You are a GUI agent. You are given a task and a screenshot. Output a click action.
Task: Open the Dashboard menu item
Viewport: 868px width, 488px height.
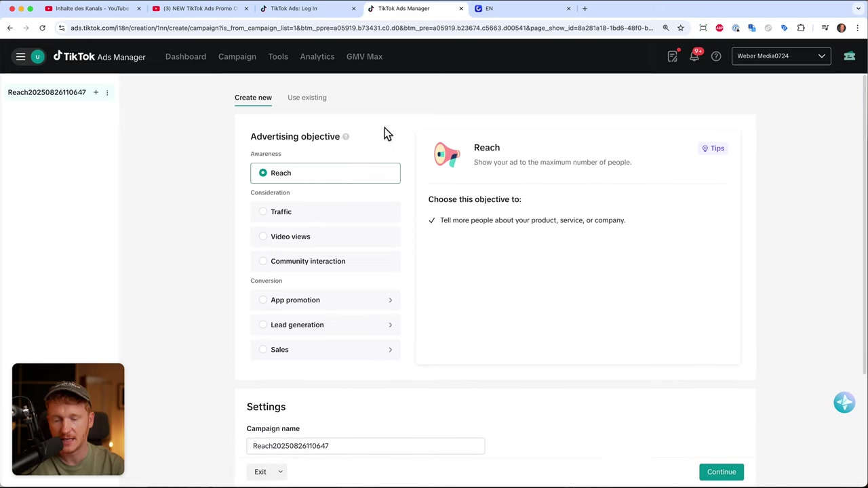186,57
